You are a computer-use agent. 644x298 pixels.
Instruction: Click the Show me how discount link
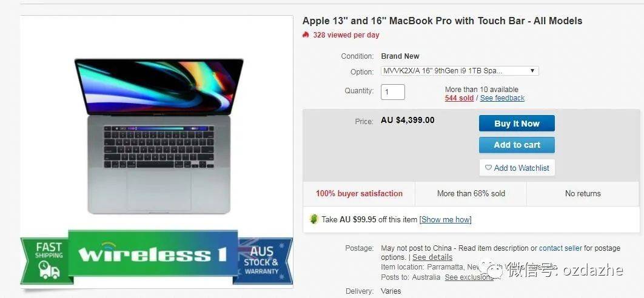tap(445, 220)
